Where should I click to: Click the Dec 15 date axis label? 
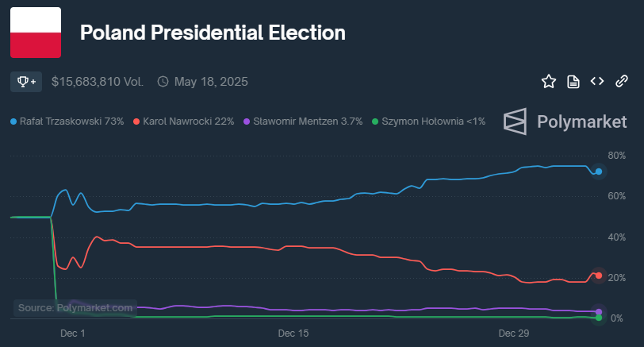[x=293, y=334]
